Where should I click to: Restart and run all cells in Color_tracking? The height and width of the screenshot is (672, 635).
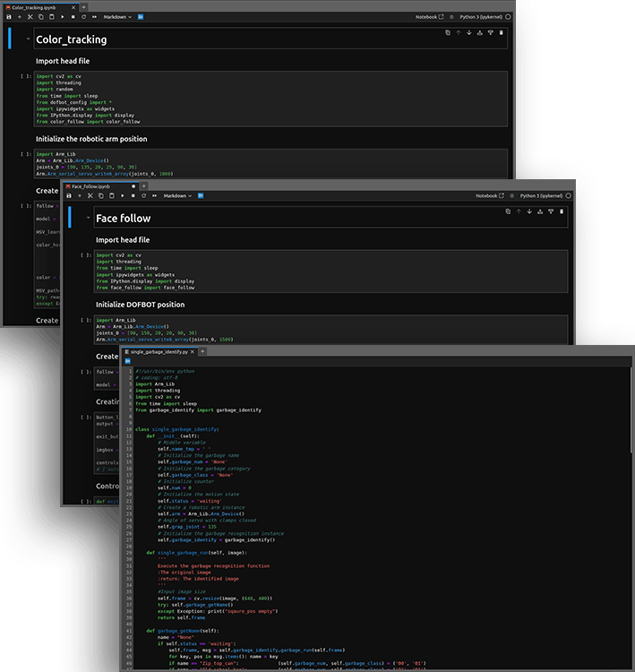tap(94, 17)
